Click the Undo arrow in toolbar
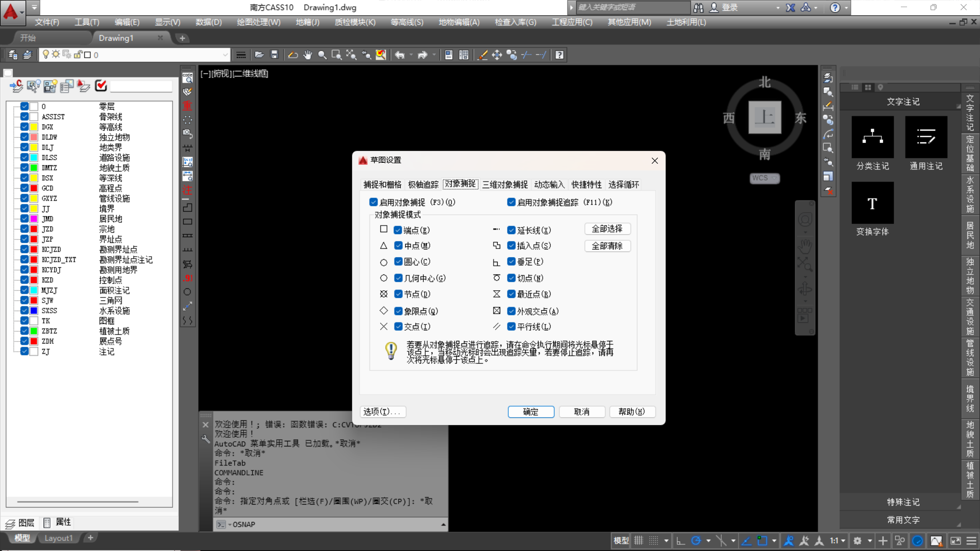The image size is (980, 551). (400, 55)
